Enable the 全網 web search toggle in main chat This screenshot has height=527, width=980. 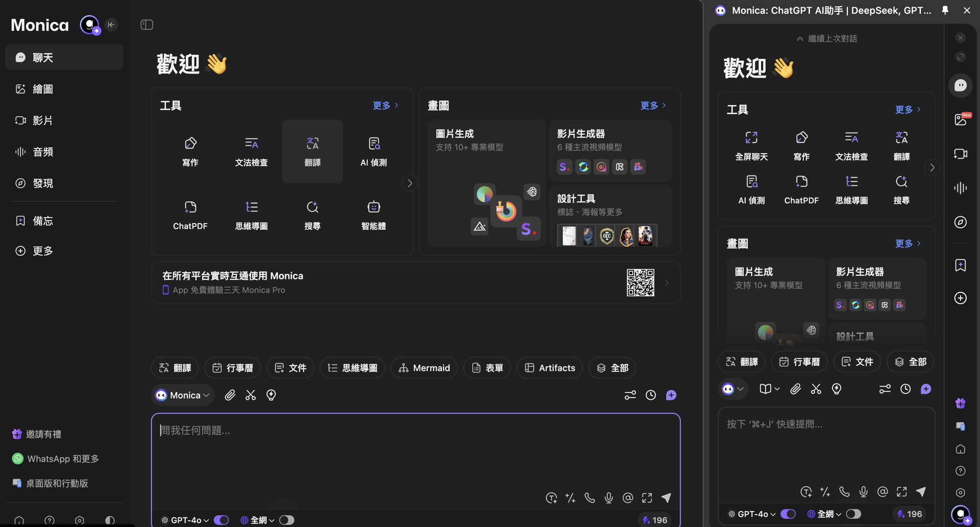(x=287, y=520)
